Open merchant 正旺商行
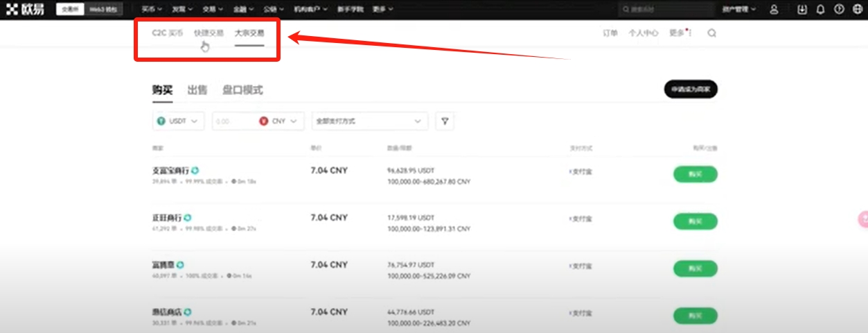The image size is (868, 333). [x=166, y=218]
